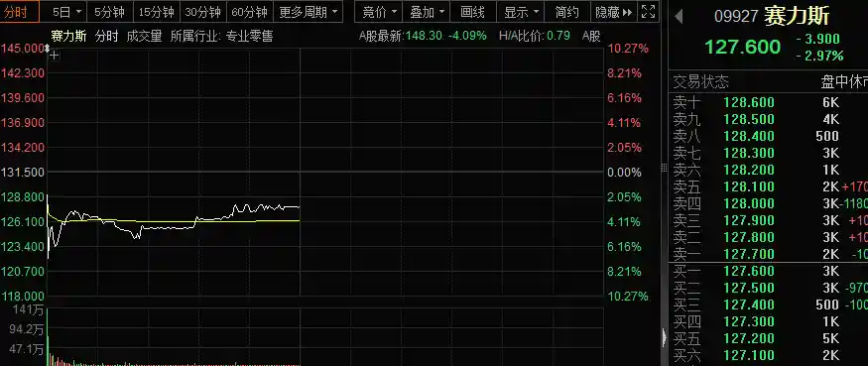Screen dimensions: 868x366
Task: Click the 买六 127.100 order row
Action: (x=769, y=355)
